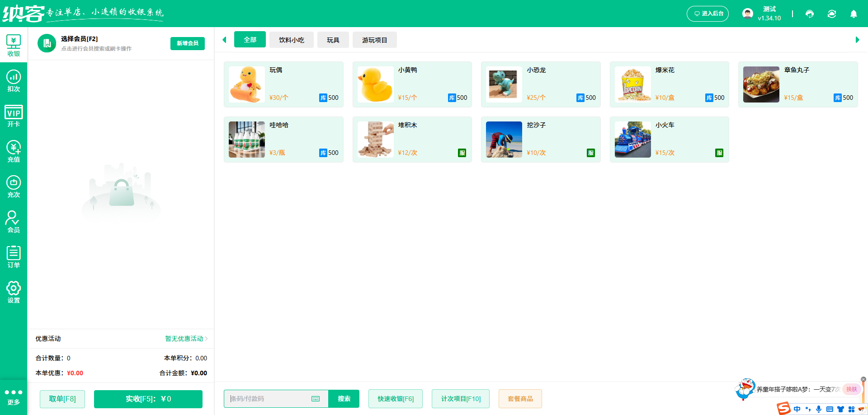This screenshot has height=415, width=868.
Task: Open 快速收银[F6] quick checkout
Action: click(395, 399)
